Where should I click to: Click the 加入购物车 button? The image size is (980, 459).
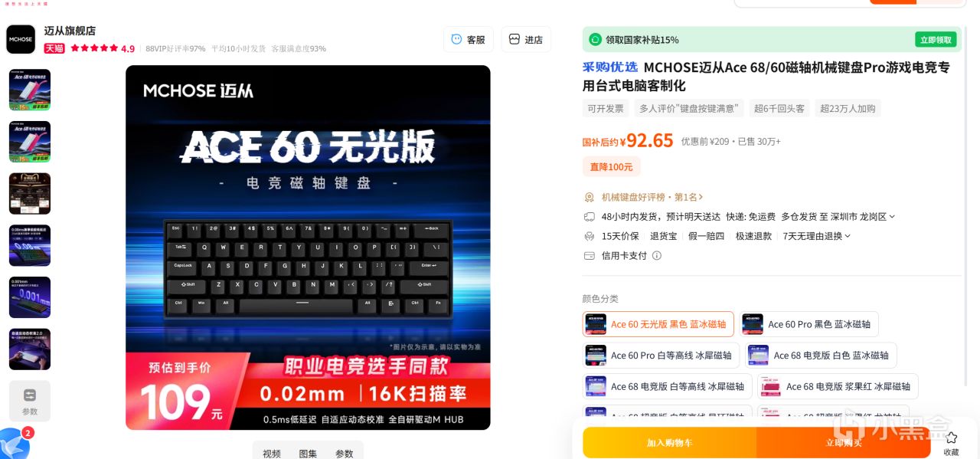(x=669, y=443)
